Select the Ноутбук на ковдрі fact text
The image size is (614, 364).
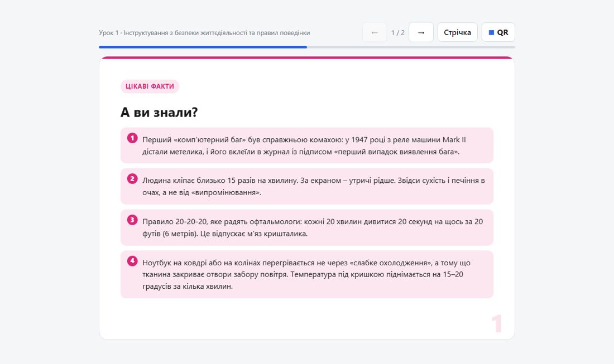306,274
